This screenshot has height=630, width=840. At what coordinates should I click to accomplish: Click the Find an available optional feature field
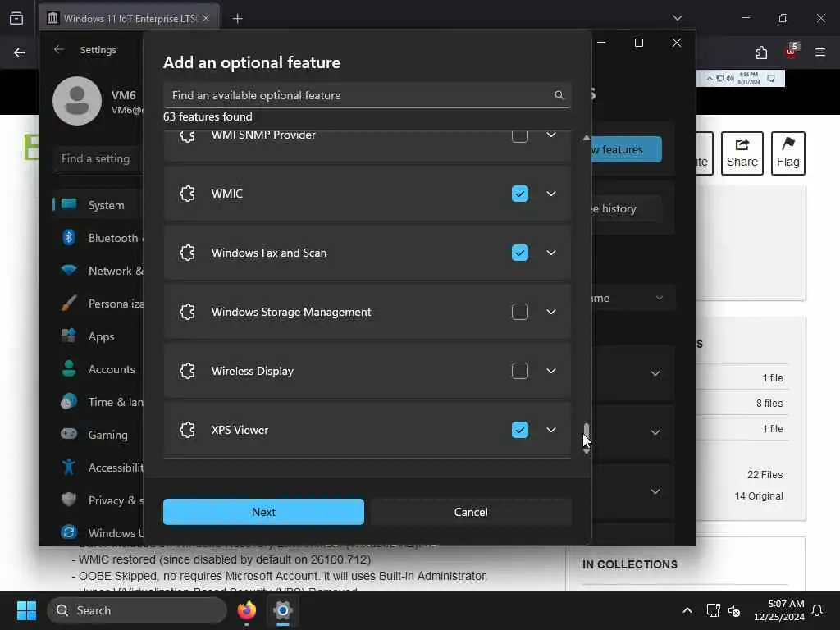tap(367, 95)
